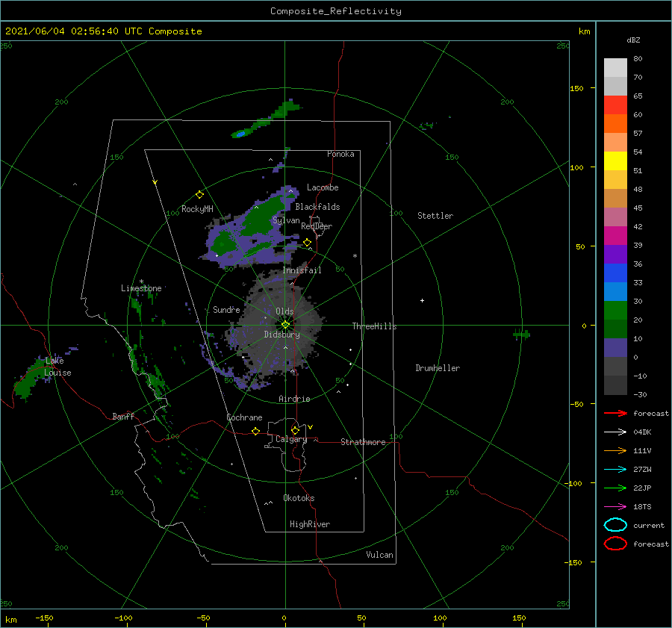The height and width of the screenshot is (628, 672).
Task: Select the cyan current ellipse legend icon
Action: coord(615,525)
